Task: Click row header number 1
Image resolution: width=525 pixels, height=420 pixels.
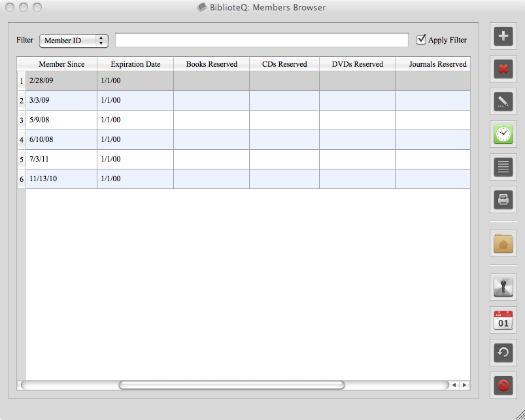Action: tap(22, 80)
